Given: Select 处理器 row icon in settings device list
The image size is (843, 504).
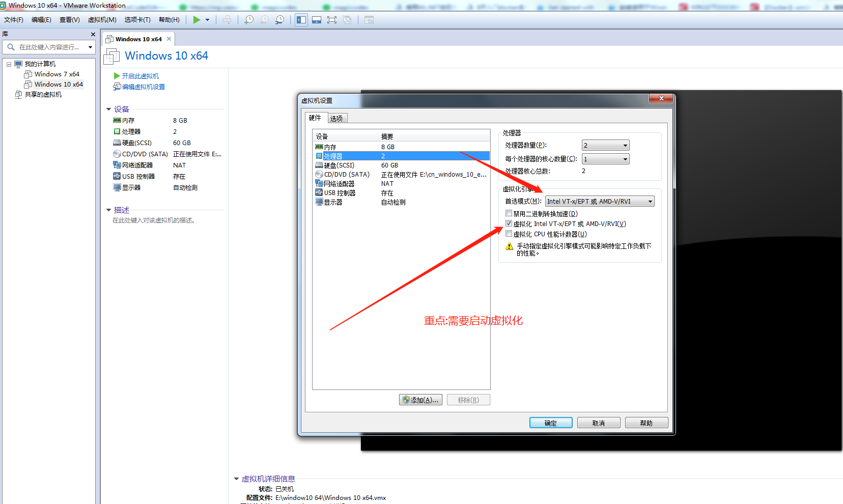Looking at the screenshot, I should (319, 156).
